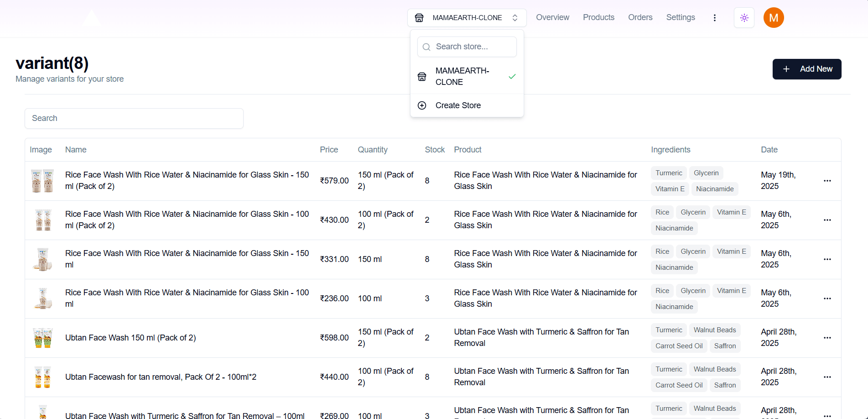The image size is (868, 419).
Task: Open actions menu for ₹440.00 variant row
Action: tap(827, 377)
